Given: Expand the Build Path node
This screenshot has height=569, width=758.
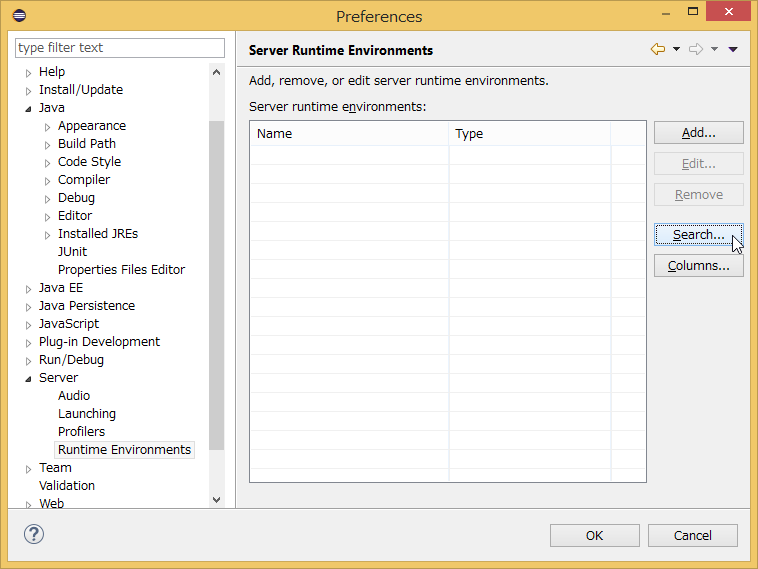Looking at the screenshot, I should (47, 145).
